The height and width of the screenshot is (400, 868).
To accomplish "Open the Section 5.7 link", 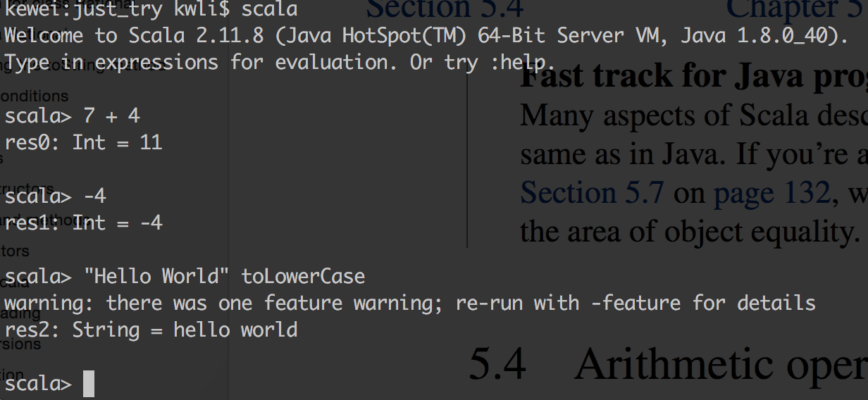I will point(592,192).
